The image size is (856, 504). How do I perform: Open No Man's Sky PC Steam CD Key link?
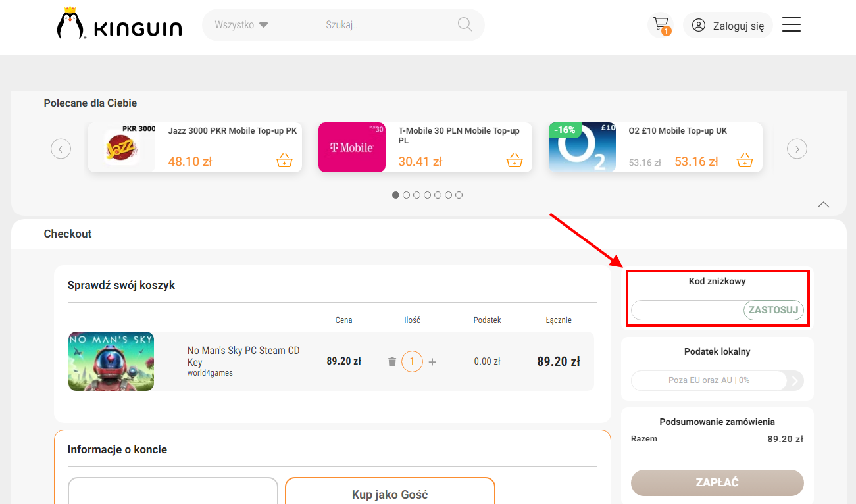point(243,356)
